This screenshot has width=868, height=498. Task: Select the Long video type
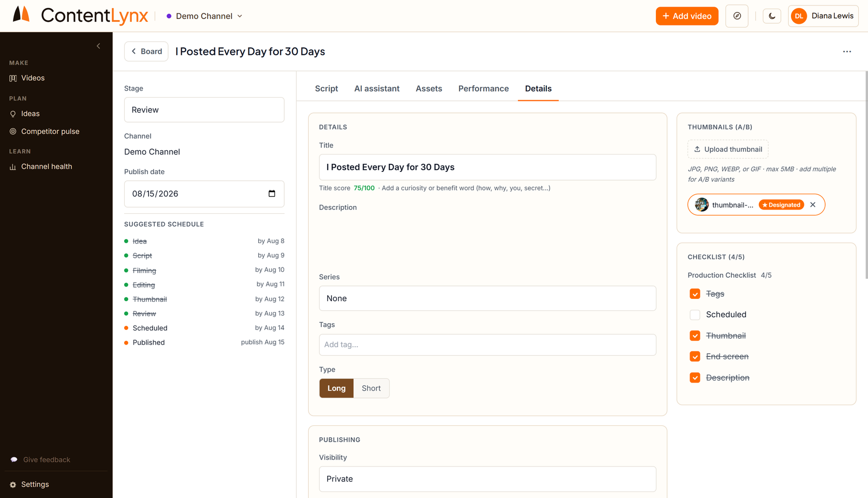336,388
